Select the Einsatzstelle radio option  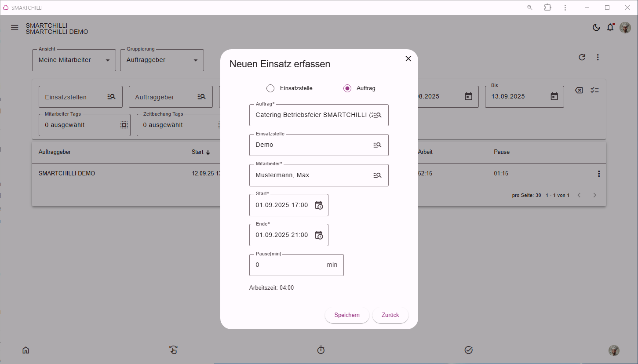coord(270,88)
